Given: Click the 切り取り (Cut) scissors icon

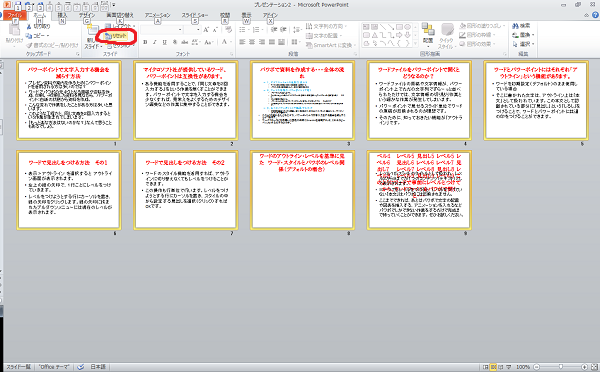Looking at the screenshot, I should [29, 26].
